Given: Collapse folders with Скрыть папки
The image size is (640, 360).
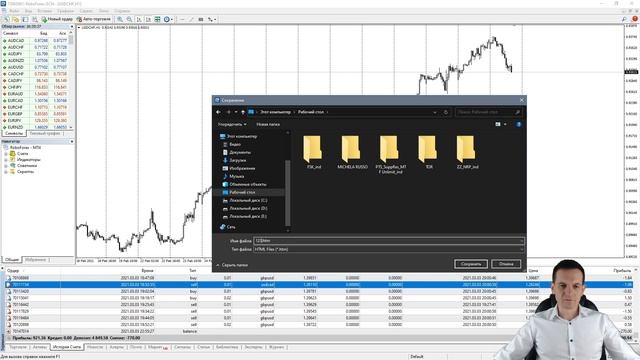Looking at the screenshot, I should [232, 265].
